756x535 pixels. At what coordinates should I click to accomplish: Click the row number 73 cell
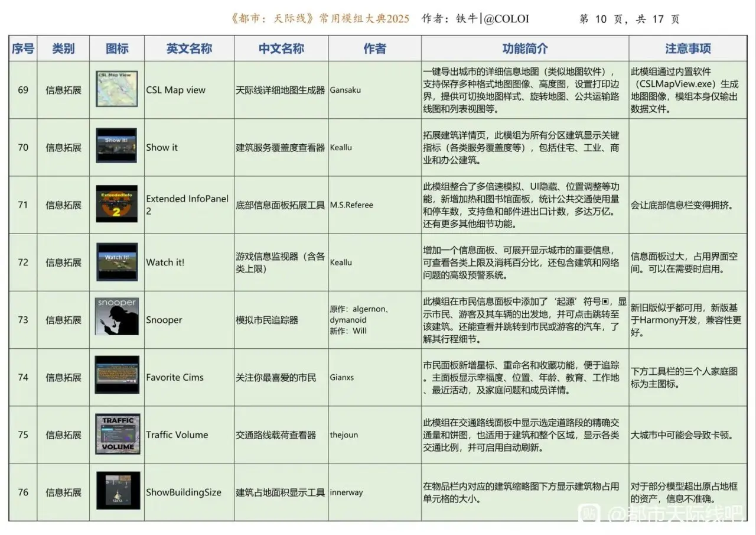tap(23, 320)
